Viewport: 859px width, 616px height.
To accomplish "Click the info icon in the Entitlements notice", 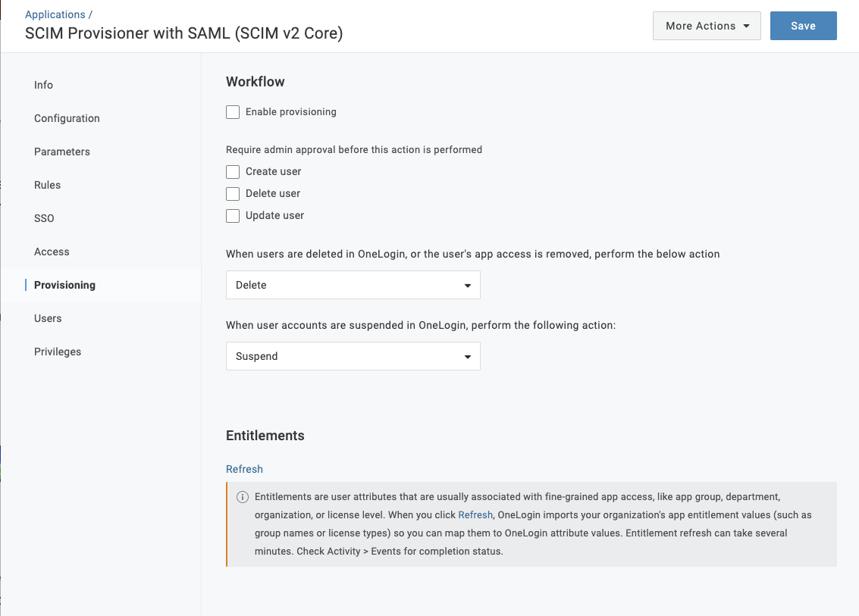I will (x=243, y=497).
